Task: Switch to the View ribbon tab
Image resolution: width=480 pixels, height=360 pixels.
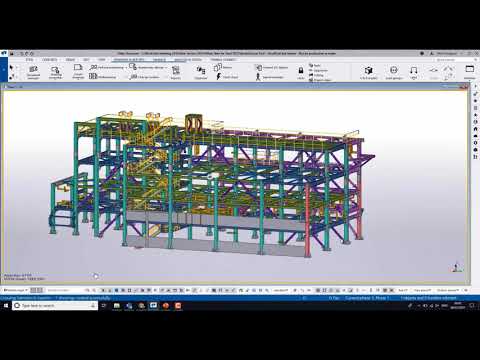Action: (x=101, y=59)
